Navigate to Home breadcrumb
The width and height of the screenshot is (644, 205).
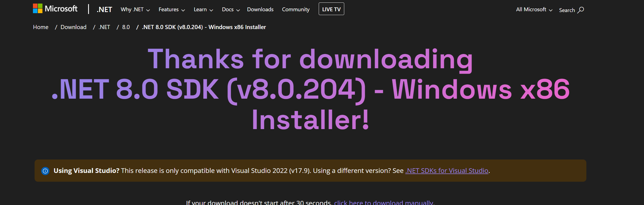pyautogui.click(x=41, y=27)
